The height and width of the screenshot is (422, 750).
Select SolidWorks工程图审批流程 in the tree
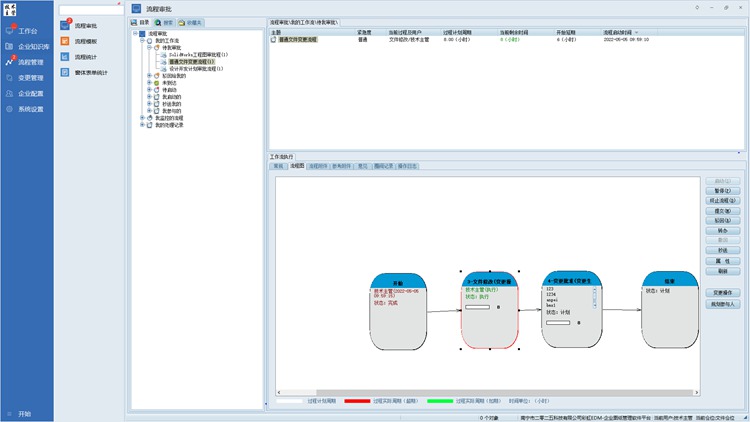pos(198,54)
